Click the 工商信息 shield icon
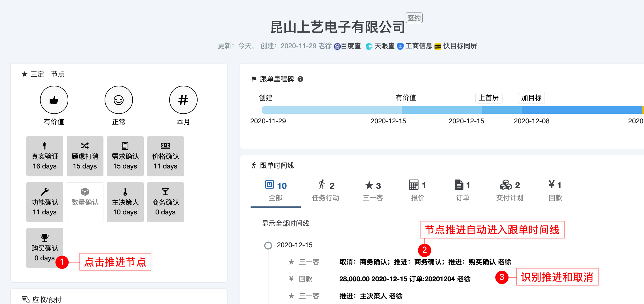Image resolution: width=644 pixels, height=304 pixels. tap(400, 47)
